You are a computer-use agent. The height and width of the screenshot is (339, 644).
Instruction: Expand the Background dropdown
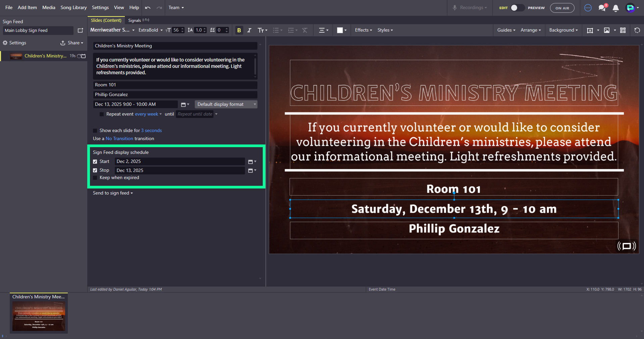pos(563,30)
